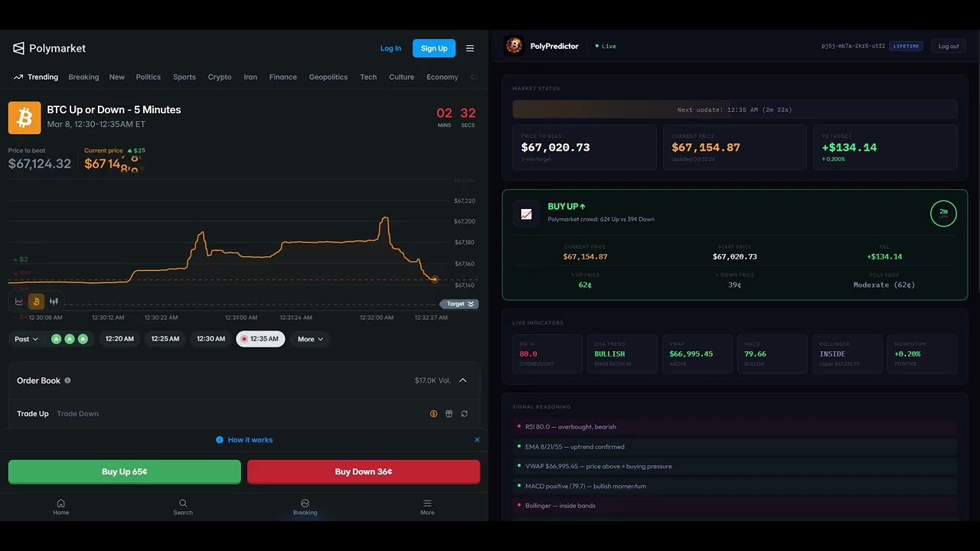Close the How it works banner
Viewport: 980px width, 551px height.
pos(477,440)
